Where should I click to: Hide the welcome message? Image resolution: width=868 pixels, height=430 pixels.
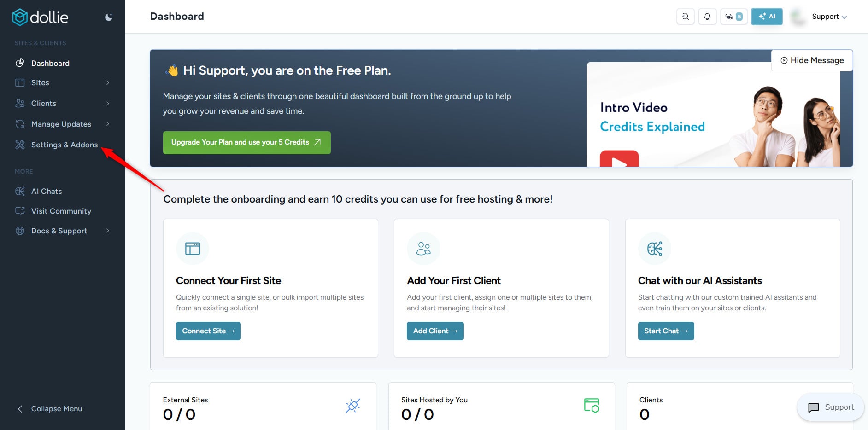click(x=812, y=60)
